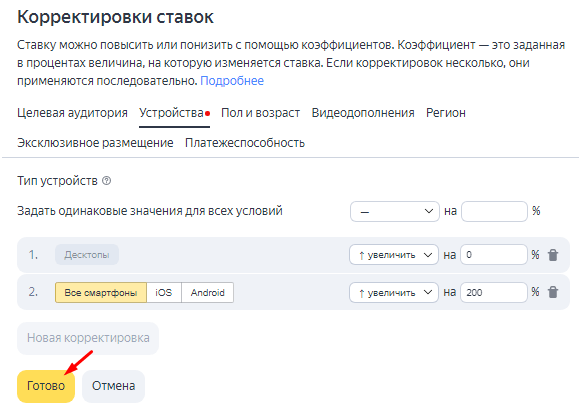Viewport: 579px width, 413px height.
Task: Click the Готово button
Action: coord(46,386)
